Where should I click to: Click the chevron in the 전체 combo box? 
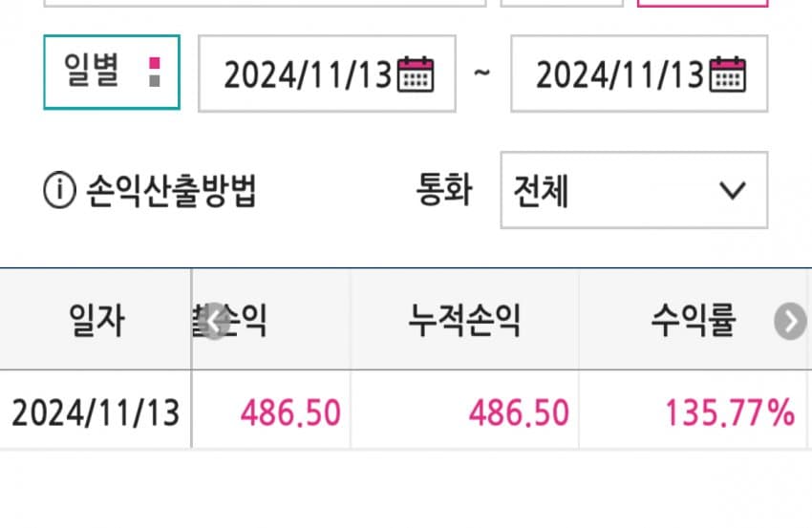[733, 191]
